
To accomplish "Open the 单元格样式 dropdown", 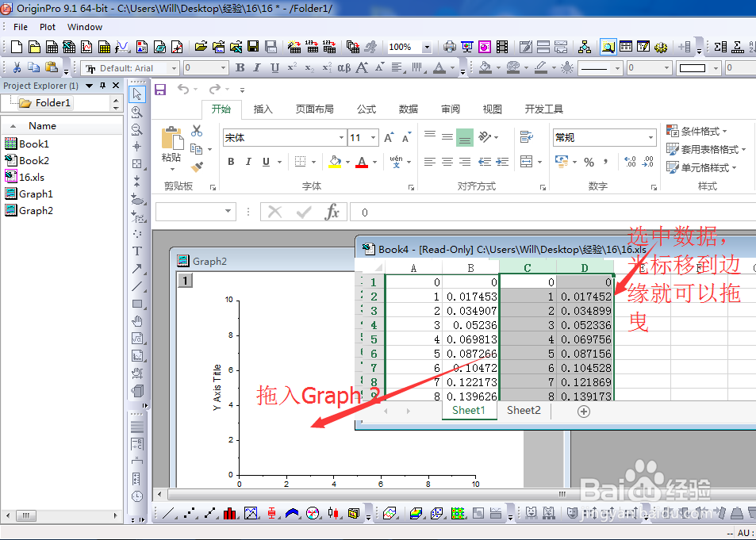I will (x=701, y=168).
